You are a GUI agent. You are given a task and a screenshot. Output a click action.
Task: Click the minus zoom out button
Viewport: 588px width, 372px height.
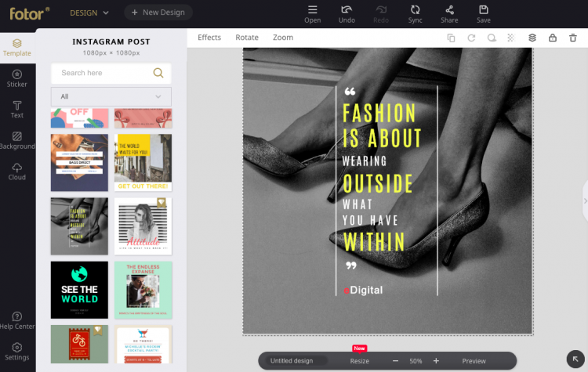pos(395,361)
